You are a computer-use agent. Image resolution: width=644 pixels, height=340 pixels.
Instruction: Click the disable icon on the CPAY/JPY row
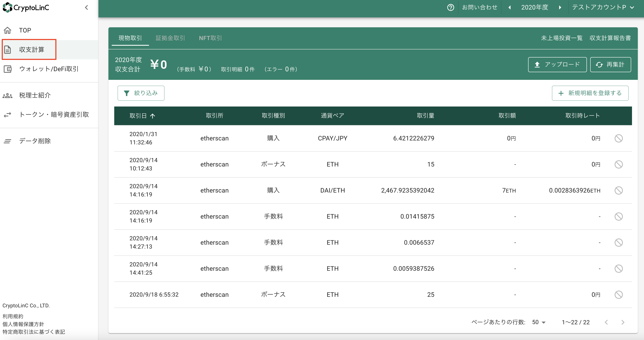619,138
